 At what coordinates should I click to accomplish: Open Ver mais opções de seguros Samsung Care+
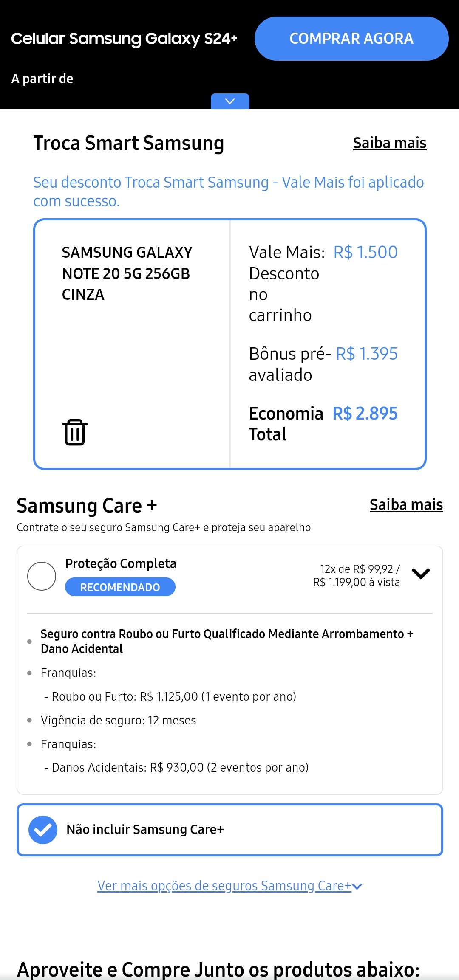(x=229, y=886)
